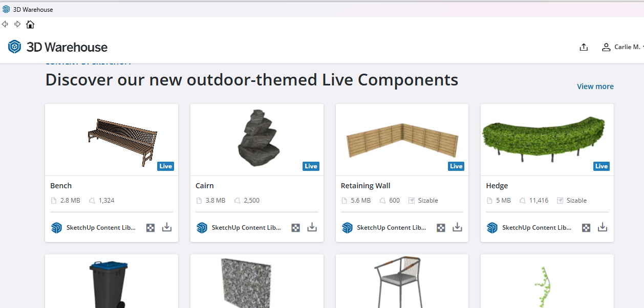Click the View more link
The width and height of the screenshot is (644, 308).
(x=595, y=86)
